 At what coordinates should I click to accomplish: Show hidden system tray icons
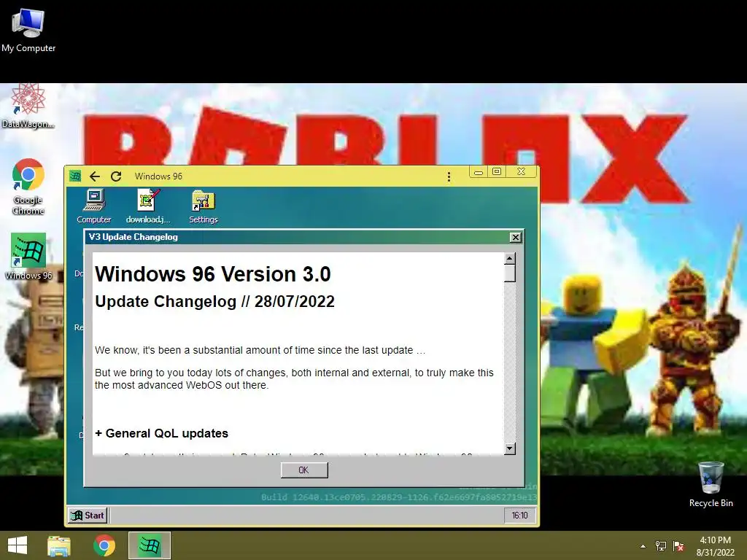pyautogui.click(x=643, y=546)
